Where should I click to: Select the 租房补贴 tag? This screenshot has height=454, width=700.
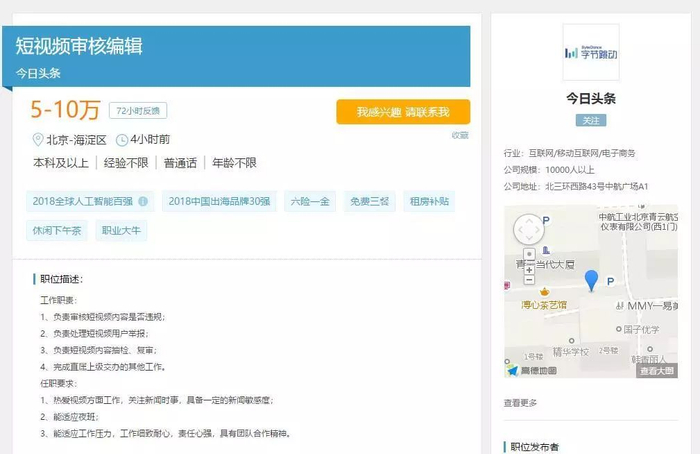coord(429,201)
